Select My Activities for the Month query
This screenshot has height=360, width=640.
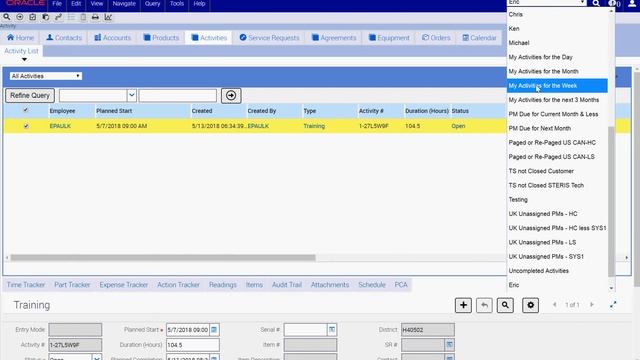(543, 71)
